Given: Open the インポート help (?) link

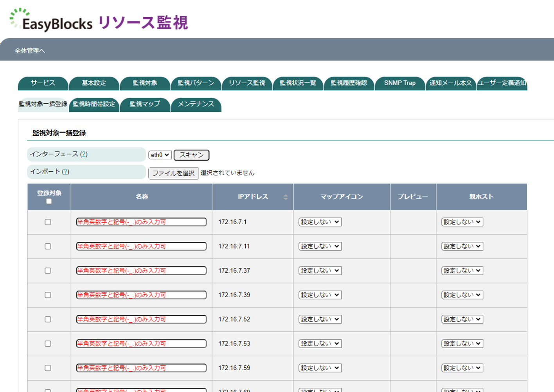Looking at the screenshot, I should (65, 171).
